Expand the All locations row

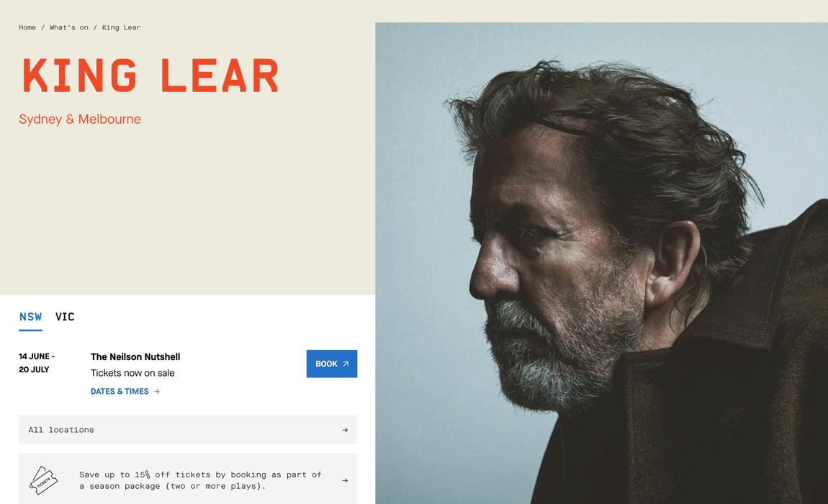[188, 430]
